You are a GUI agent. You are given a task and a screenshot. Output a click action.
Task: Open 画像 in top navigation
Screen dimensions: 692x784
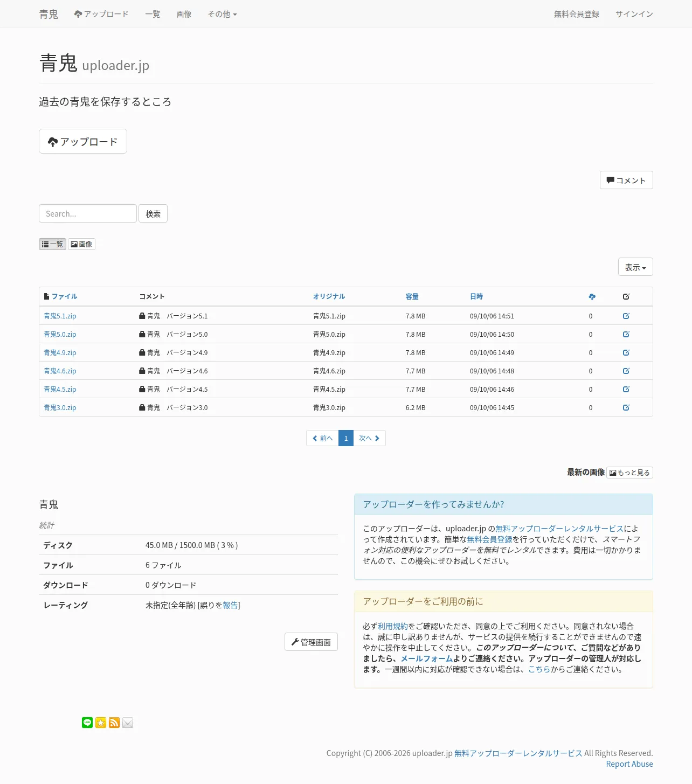coord(184,14)
